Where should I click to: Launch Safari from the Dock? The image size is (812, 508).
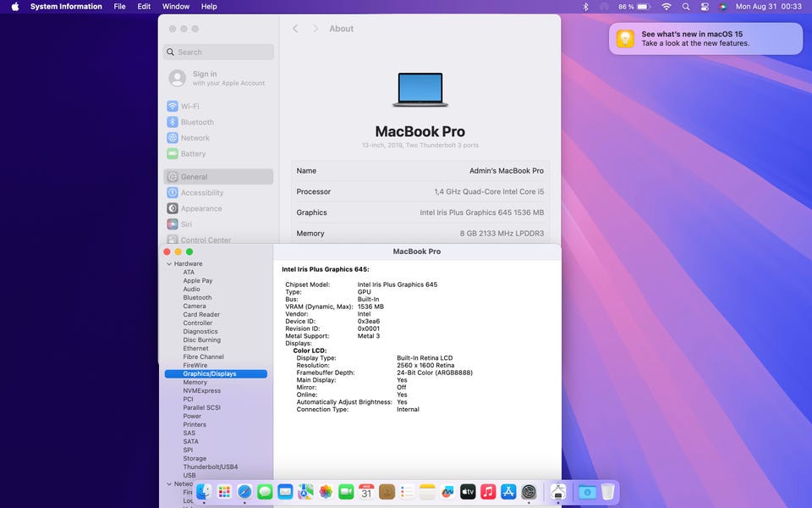[x=244, y=491]
